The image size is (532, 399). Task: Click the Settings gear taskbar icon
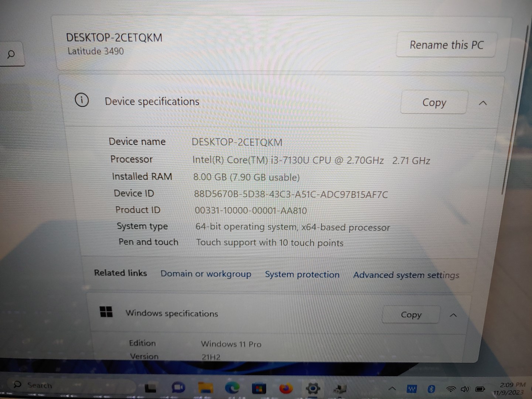[313, 389]
